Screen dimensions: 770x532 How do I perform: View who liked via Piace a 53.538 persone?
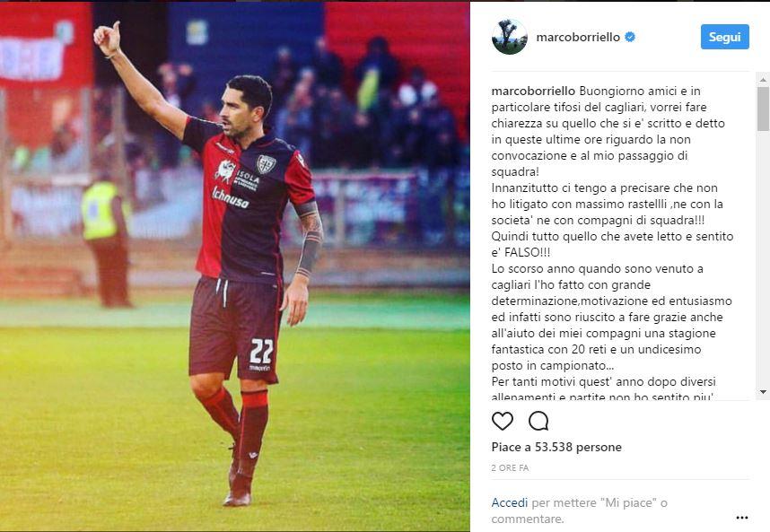(556, 447)
